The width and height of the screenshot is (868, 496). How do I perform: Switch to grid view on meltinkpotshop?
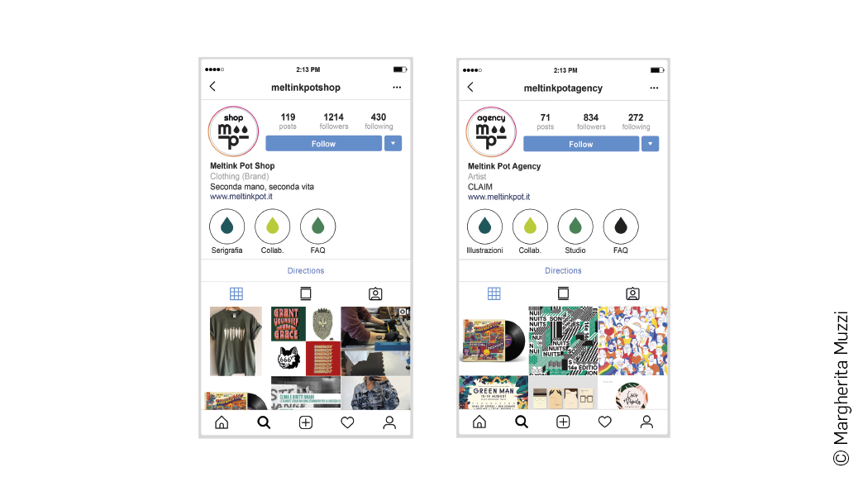[236, 293]
